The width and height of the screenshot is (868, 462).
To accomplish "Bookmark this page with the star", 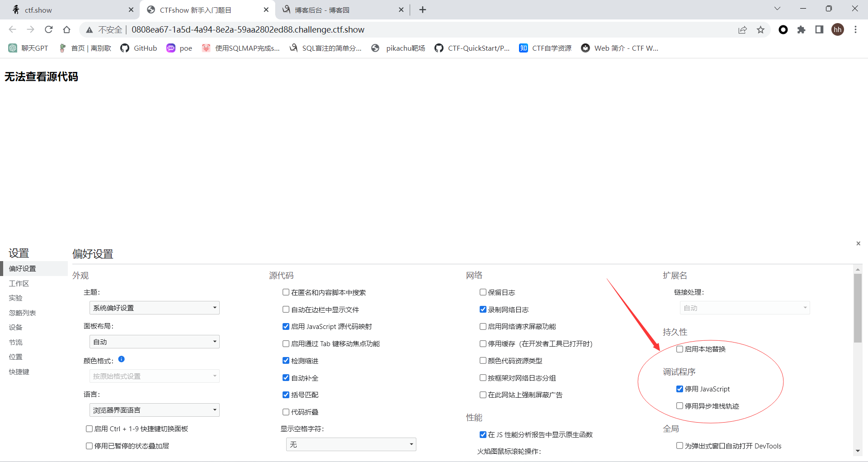I will (761, 30).
